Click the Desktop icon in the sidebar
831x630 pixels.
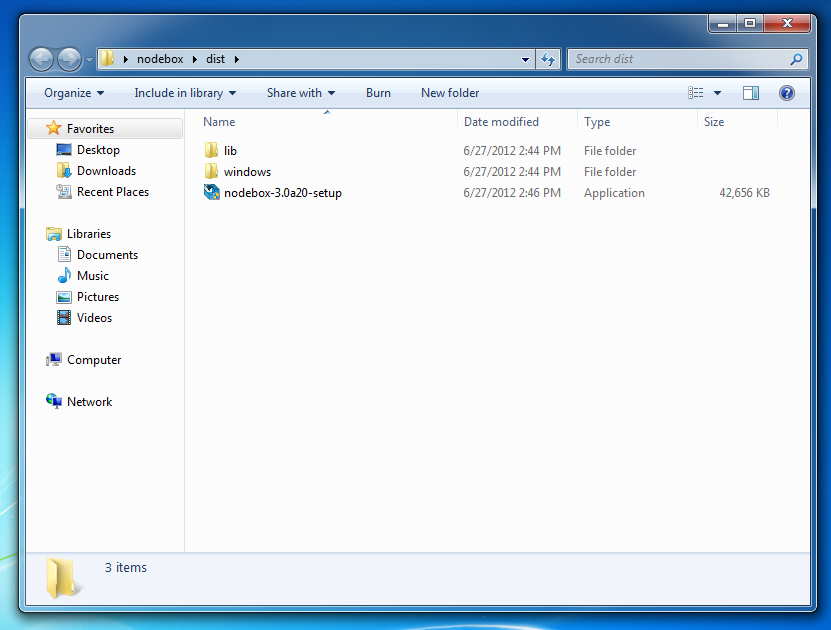[x=64, y=150]
